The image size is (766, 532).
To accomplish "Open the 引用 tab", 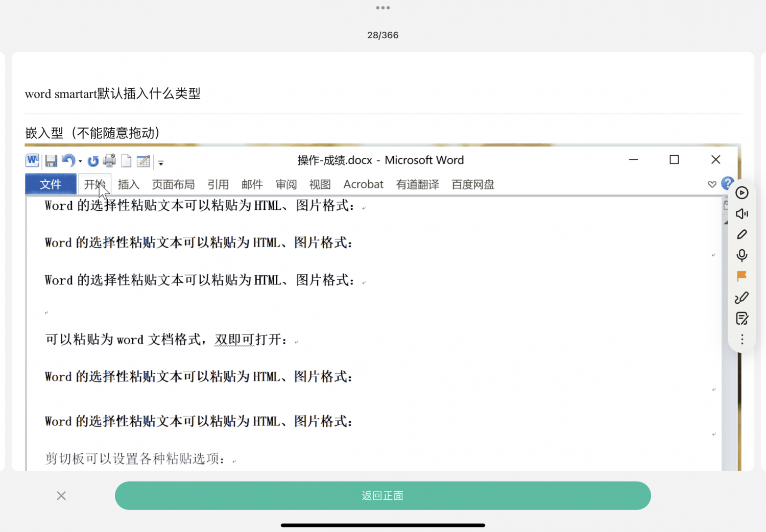I will pos(218,184).
